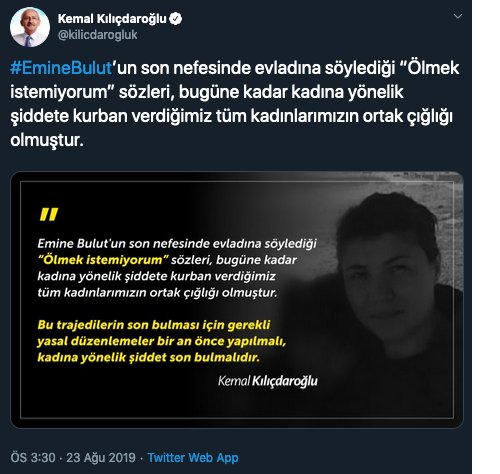
Task: Click the yellow paragraph starting “Bu trajedilerin”
Action: pyautogui.click(x=162, y=341)
